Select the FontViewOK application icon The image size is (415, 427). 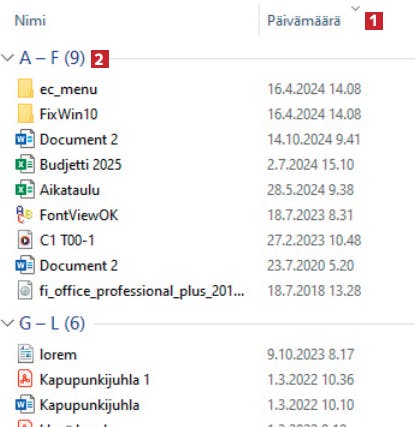point(24,215)
